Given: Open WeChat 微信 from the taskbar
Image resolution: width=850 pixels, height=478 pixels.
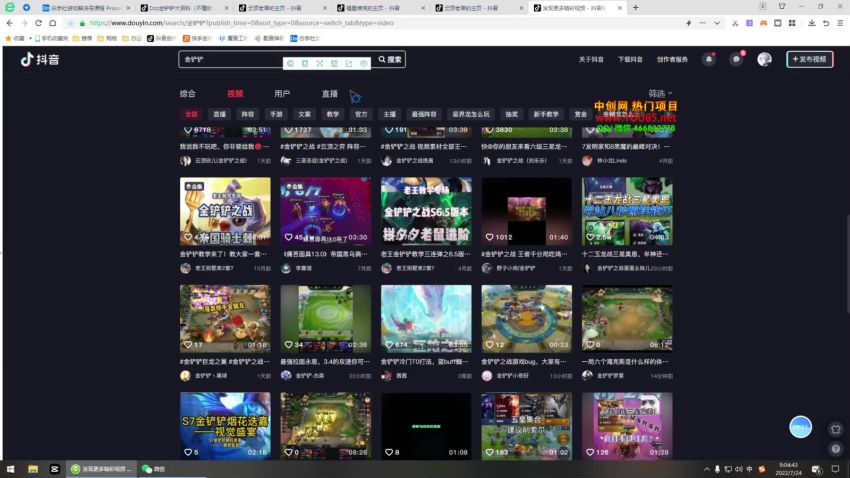Looking at the screenshot, I should [x=153, y=469].
